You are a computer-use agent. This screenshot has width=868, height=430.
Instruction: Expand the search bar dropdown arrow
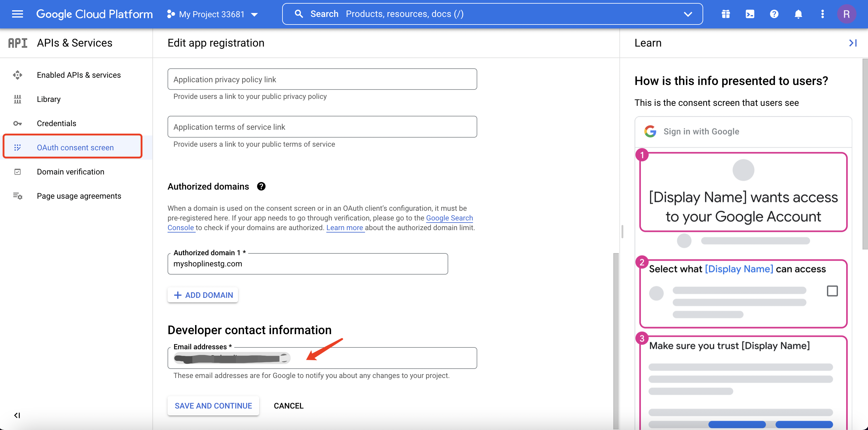[687, 14]
